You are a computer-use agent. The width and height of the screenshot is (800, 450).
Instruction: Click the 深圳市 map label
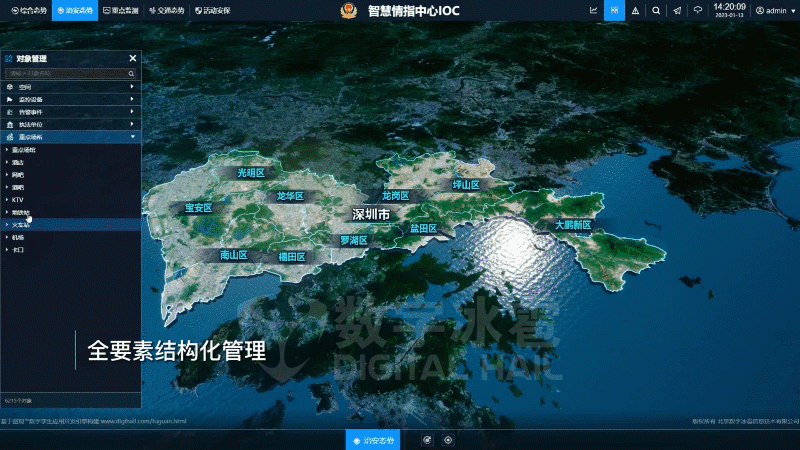(x=371, y=214)
